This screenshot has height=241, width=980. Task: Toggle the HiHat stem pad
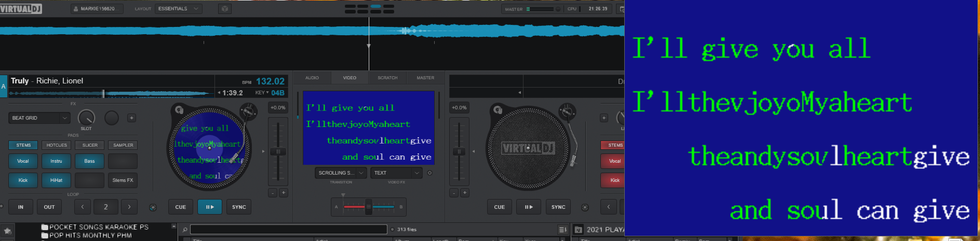pyautogui.click(x=56, y=180)
